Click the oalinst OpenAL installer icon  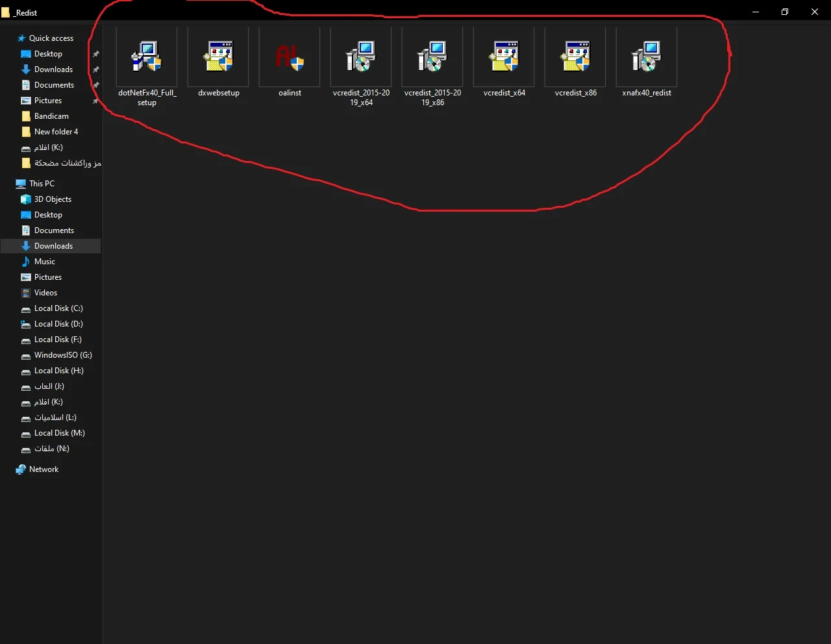[290, 57]
